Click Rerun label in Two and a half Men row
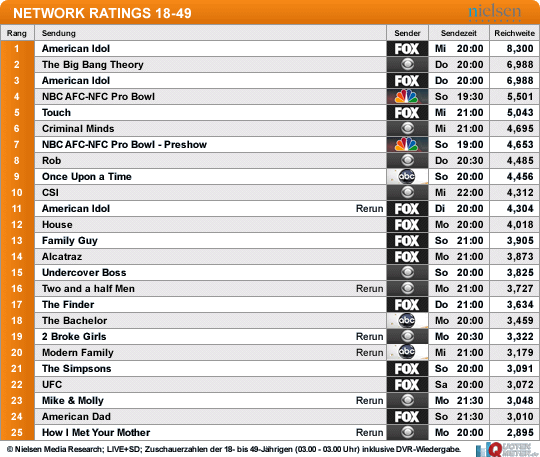The image size is (540, 457). (369, 289)
